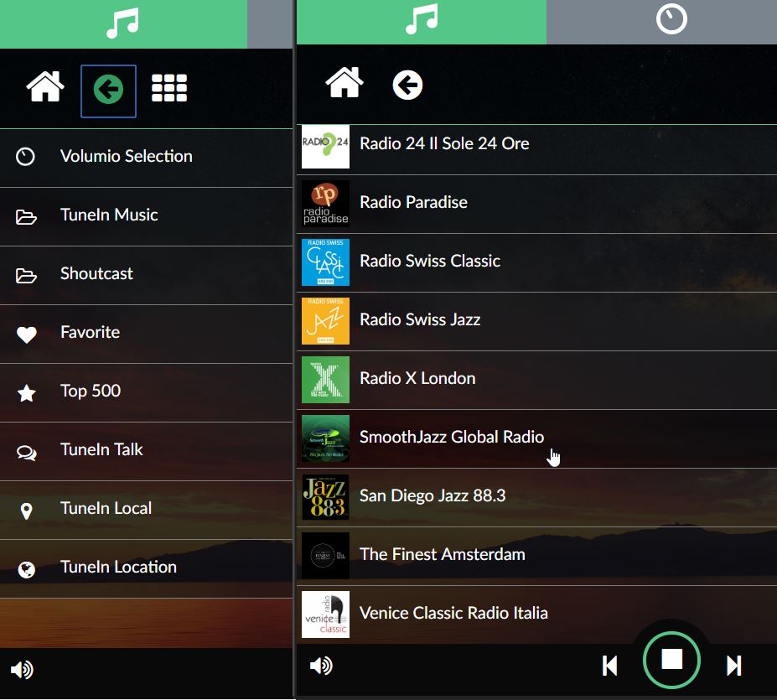Open the Shoutcast folder
The image size is (777, 700).
(x=146, y=275)
